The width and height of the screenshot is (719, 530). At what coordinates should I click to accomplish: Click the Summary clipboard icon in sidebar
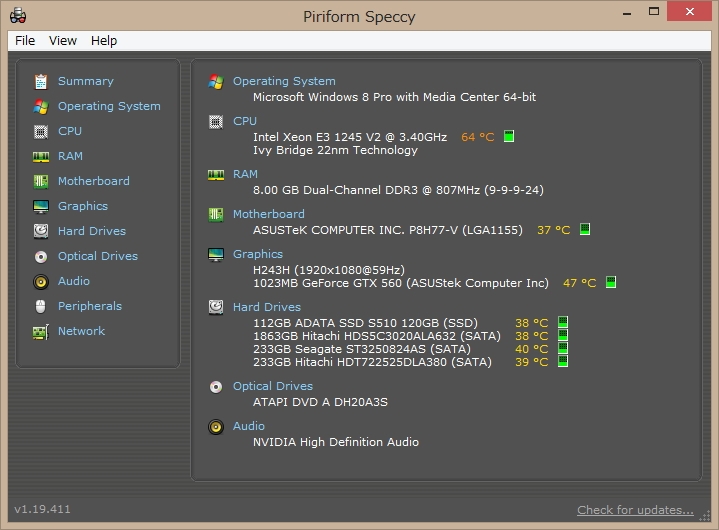41,81
